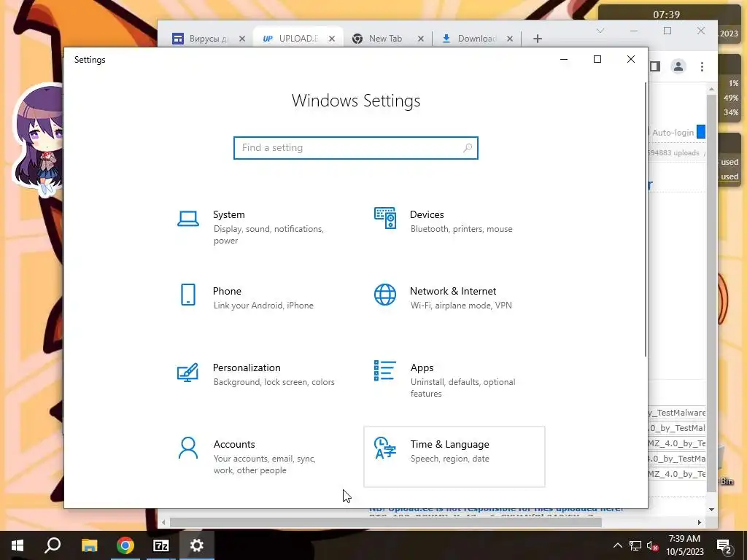747x560 pixels.
Task: Open Apps settings heading
Action: click(422, 367)
